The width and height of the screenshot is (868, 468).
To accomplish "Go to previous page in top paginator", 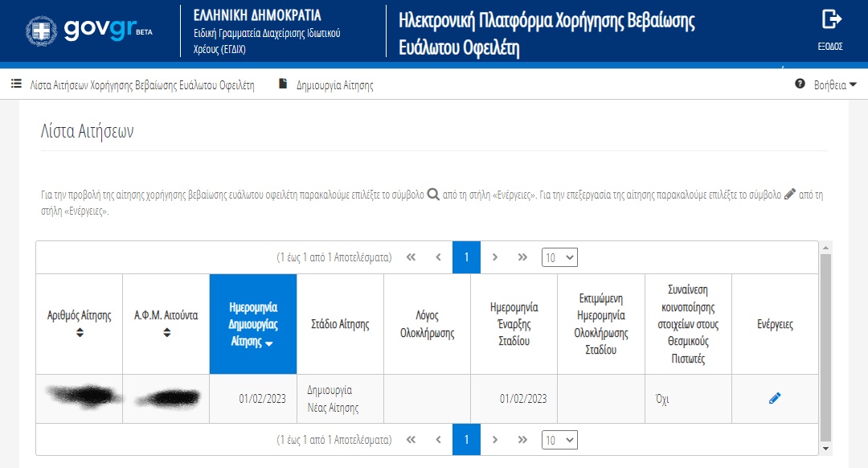I will (438, 257).
